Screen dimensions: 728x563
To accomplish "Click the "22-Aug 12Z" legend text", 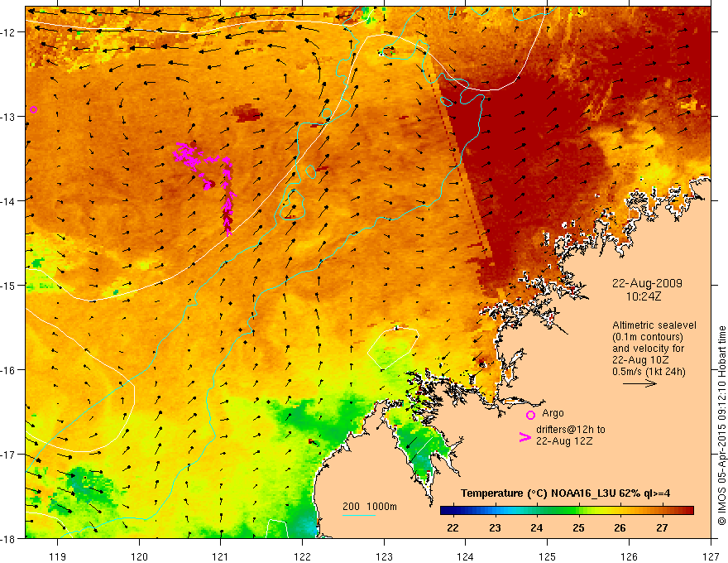I will point(564,441).
